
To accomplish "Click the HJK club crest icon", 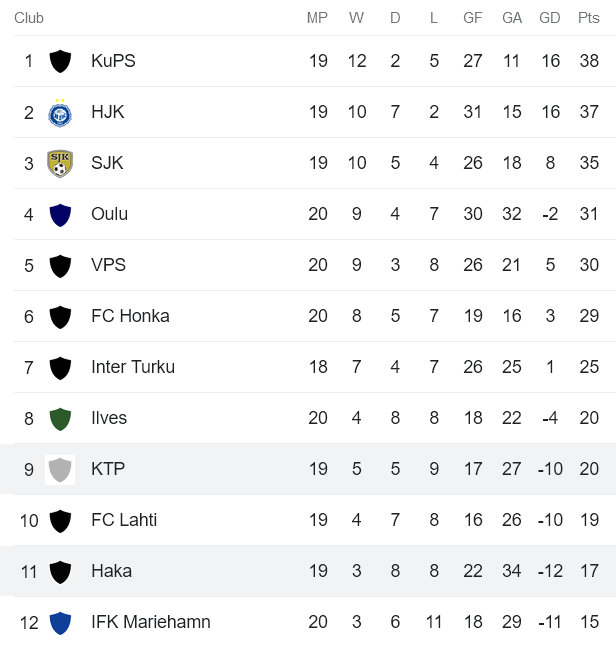I will [x=60, y=112].
